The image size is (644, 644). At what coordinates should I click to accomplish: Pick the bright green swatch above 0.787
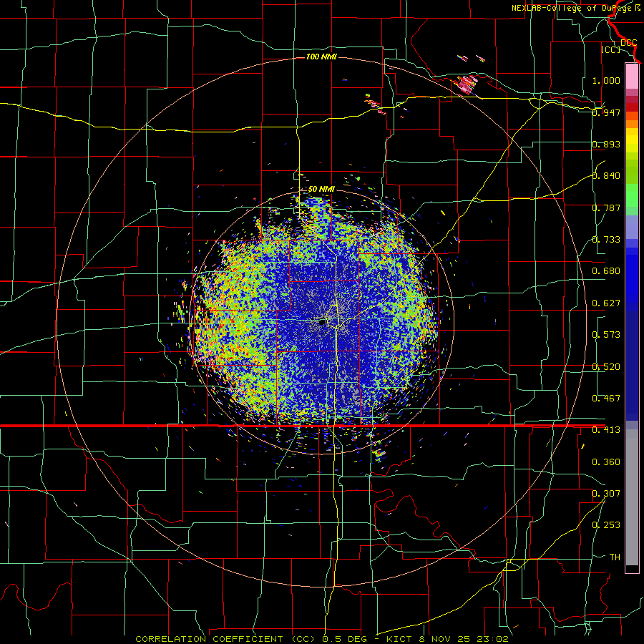pyautogui.click(x=632, y=195)
